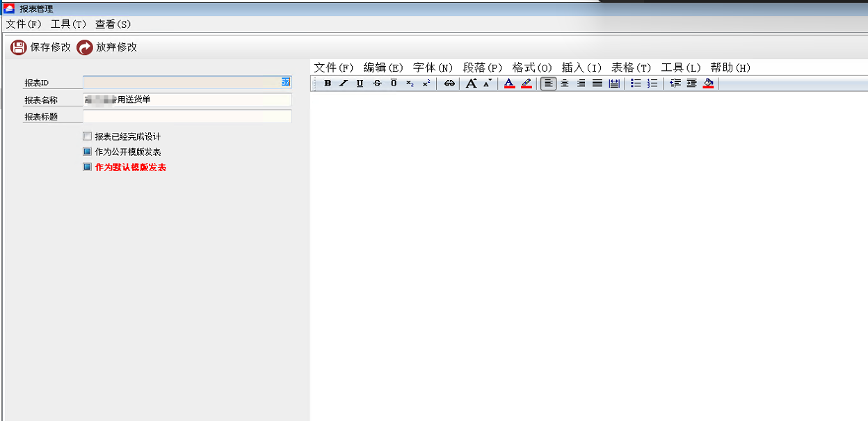Click the 报表管理 window app icon
Screen dimensions: 868x421
click(x=9, y=8)
